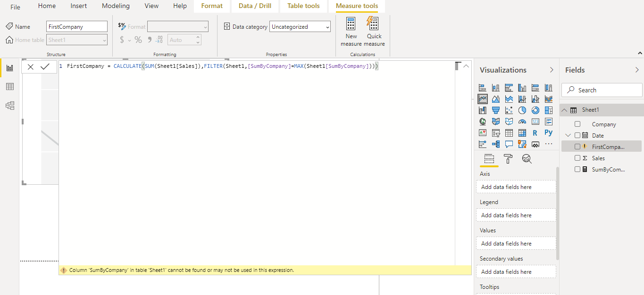Open the Format paint roller pane

(x=508, y=159)
